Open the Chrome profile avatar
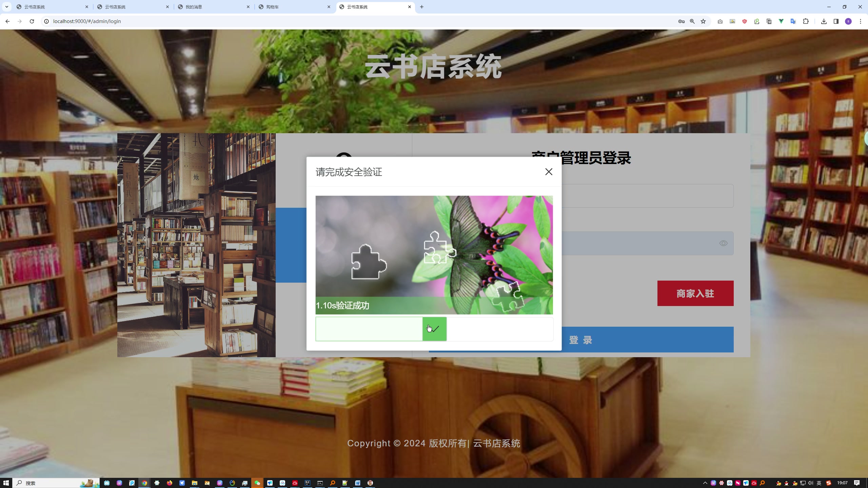868x488 pixels. (848, 21)
